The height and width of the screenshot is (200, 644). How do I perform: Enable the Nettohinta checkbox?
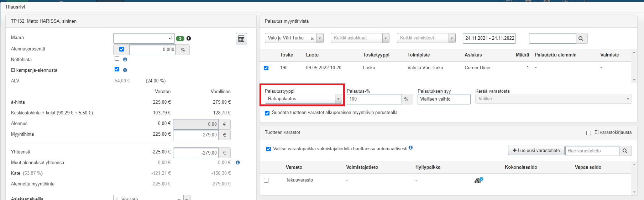(117, 59)
